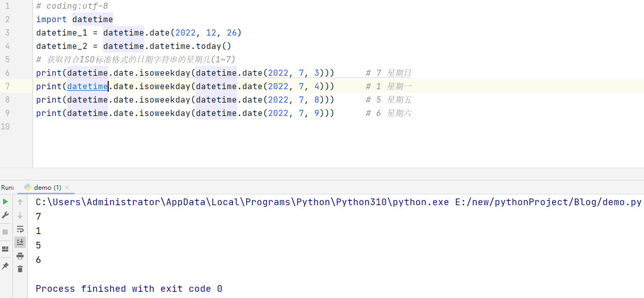Clear all console output trash icon
The image size is (644, 298).
coord(20,269)
